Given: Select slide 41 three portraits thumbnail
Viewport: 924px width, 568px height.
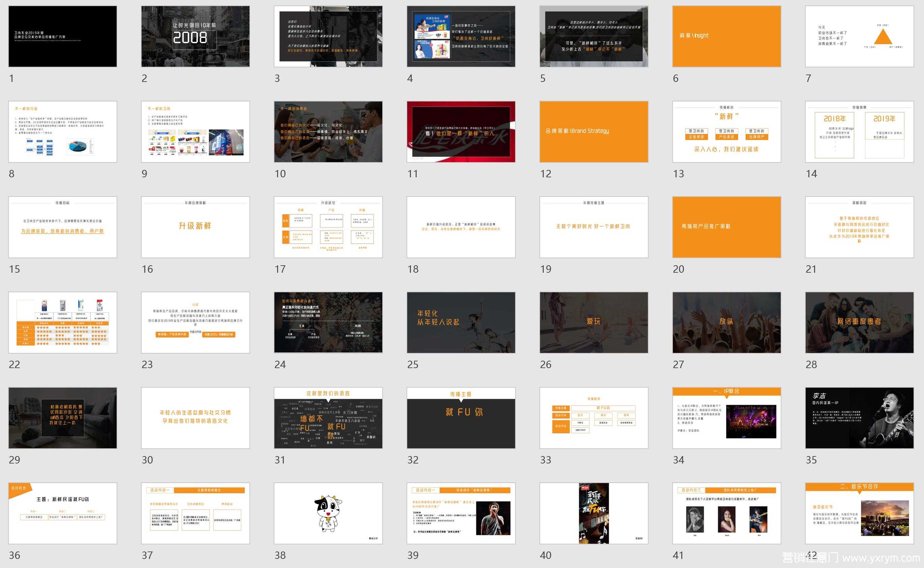Looking at the screenshot, I should [x=726, y=513].
